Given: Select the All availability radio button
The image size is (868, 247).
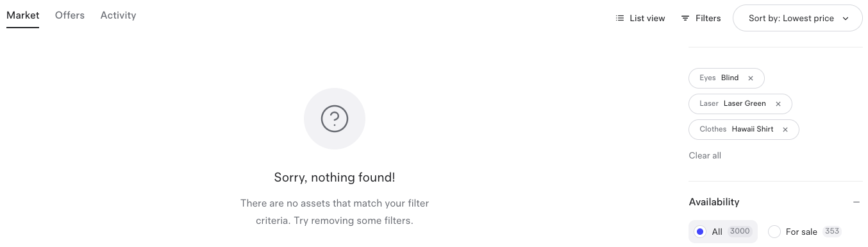Looking at the screenshot, I should tap(700, 232).
